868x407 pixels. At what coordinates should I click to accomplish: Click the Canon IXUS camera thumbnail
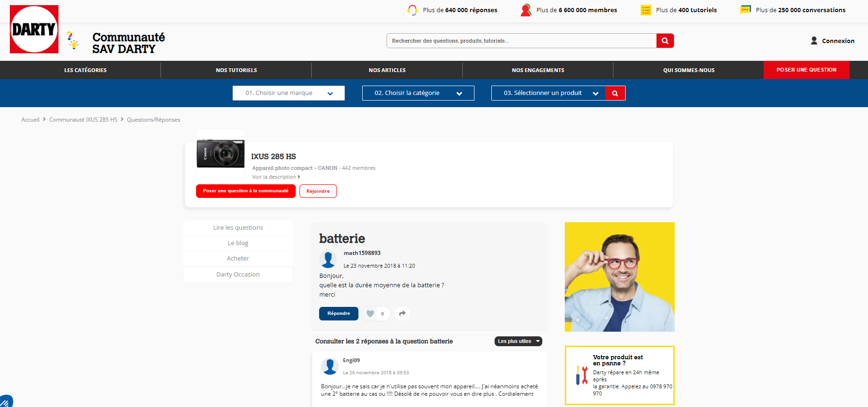(x=221, y=153)
